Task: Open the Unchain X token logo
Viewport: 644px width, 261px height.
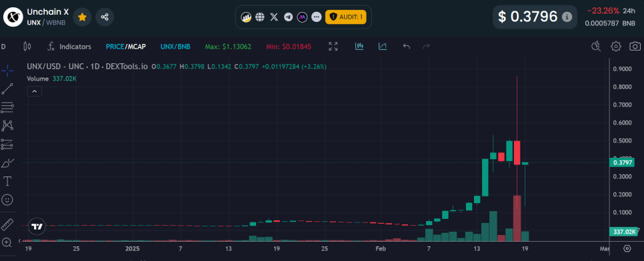Action: [x=13, y=17]
